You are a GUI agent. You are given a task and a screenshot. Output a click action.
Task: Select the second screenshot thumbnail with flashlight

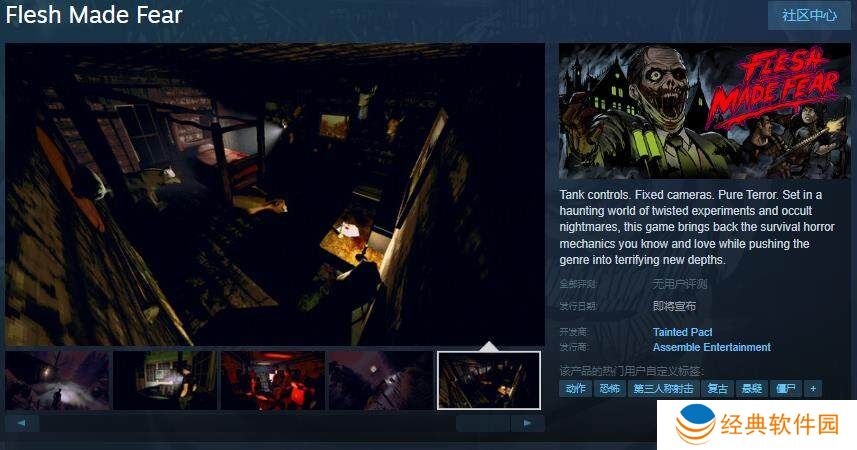pos(165,380)
